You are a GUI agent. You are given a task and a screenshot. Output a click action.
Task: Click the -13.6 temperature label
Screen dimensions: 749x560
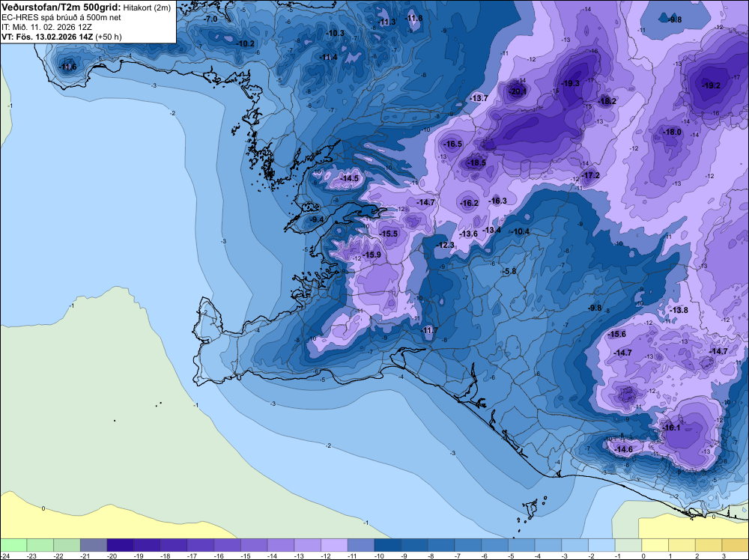(x=469, y=234)
